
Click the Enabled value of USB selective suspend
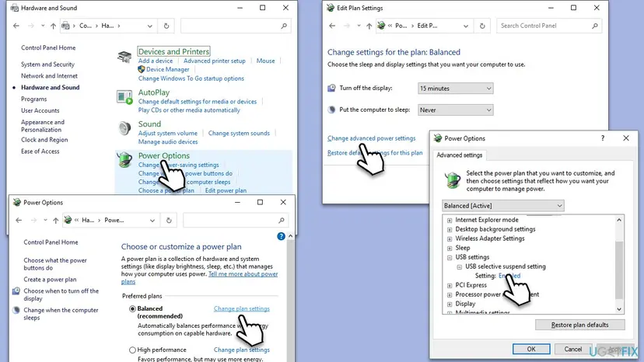(x=509, y=276)
